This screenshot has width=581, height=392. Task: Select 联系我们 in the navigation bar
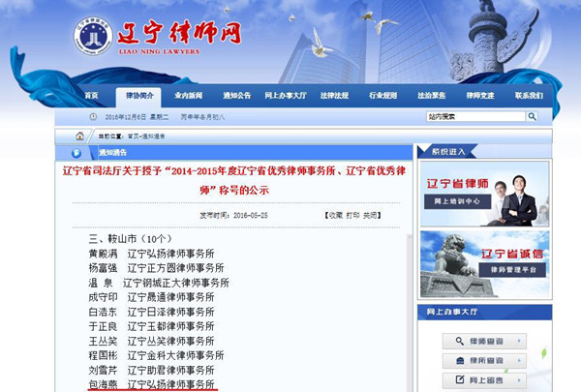529,96
